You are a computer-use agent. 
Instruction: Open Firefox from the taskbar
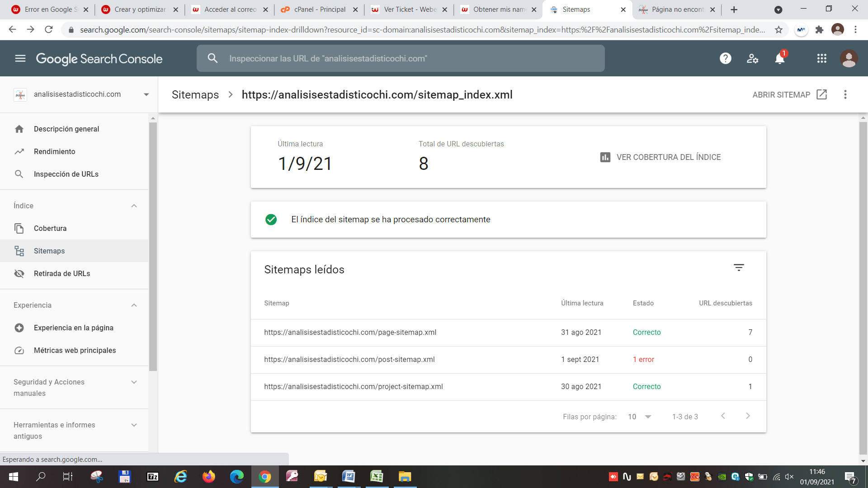pyautogui.click(x=209, y=477)
